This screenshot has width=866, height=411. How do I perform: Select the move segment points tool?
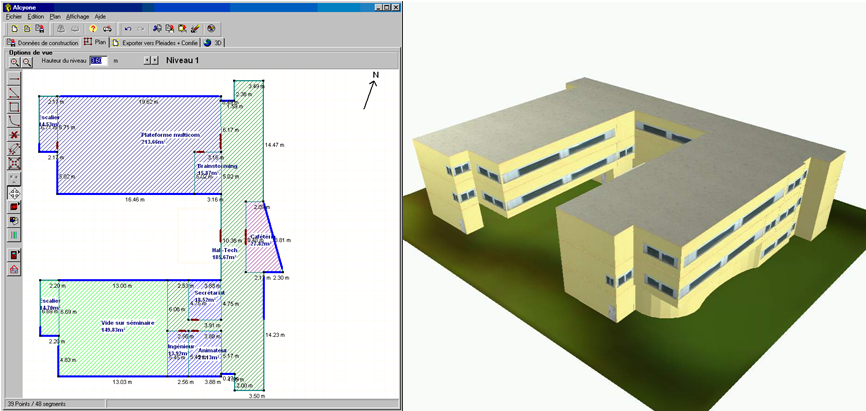point(14,149)
